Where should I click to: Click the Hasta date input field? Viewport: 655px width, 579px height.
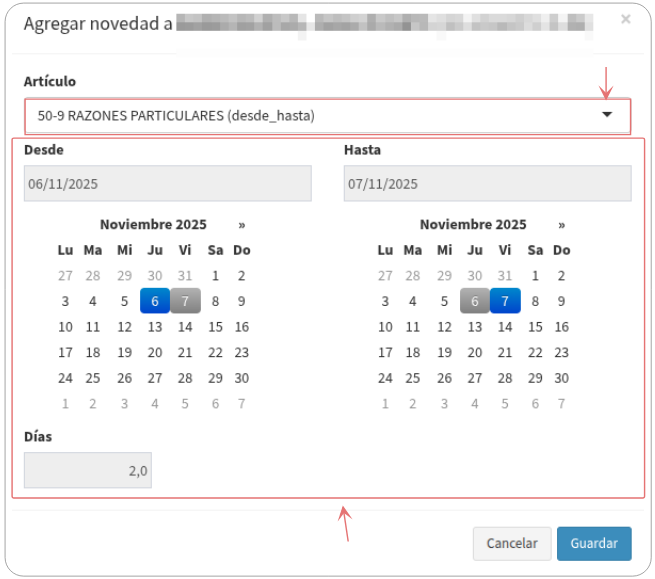click(487, 184)
